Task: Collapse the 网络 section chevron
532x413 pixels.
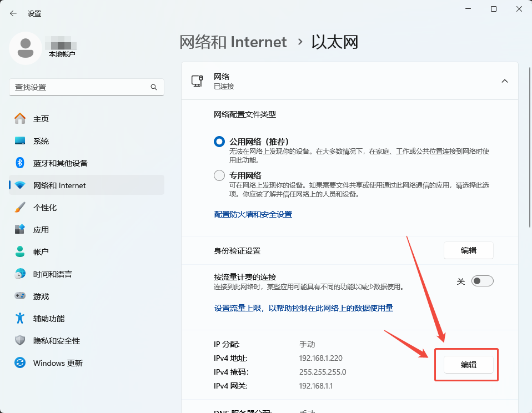Action: coord(505,81)
